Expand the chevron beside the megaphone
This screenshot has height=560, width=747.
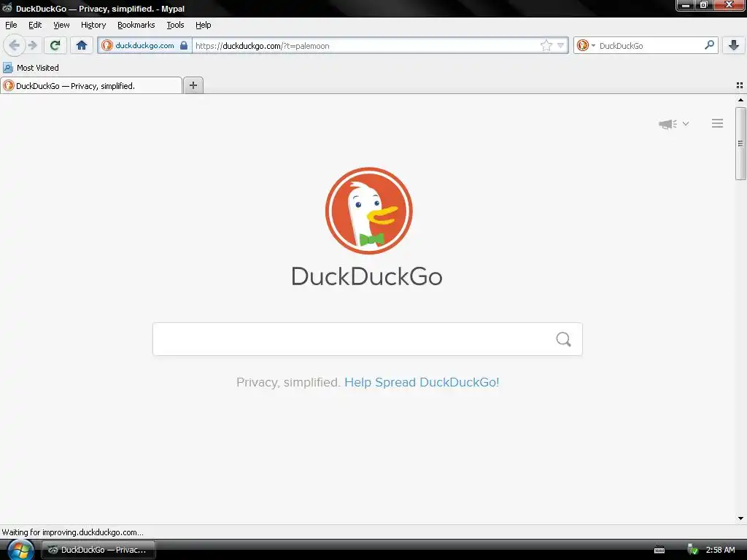686,124
